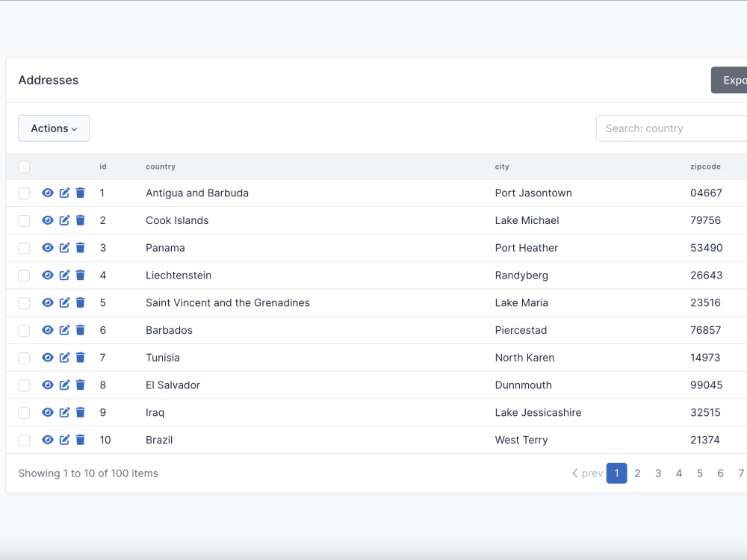Jump to page 3 of results
This screenshot has height=560, width=747.
pos(658,473)
